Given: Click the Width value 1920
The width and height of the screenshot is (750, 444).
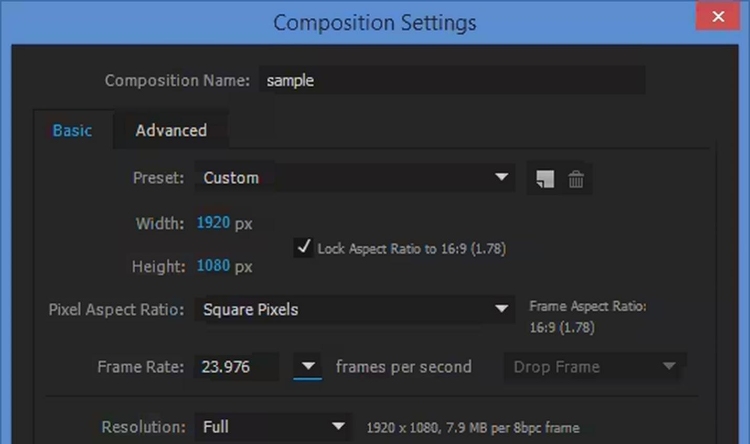Looking at the screenshot, I should tap(213, 223).
